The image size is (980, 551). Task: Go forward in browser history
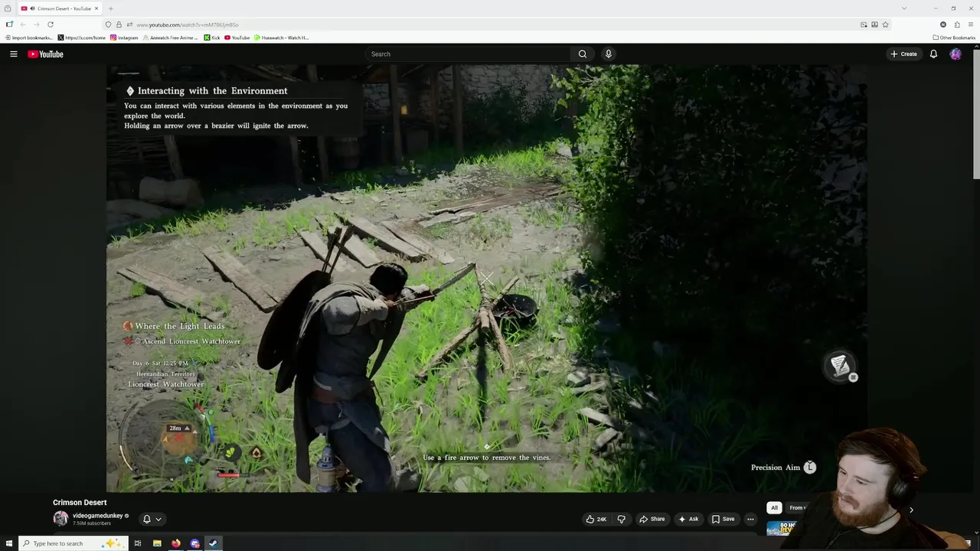point(36,24)
